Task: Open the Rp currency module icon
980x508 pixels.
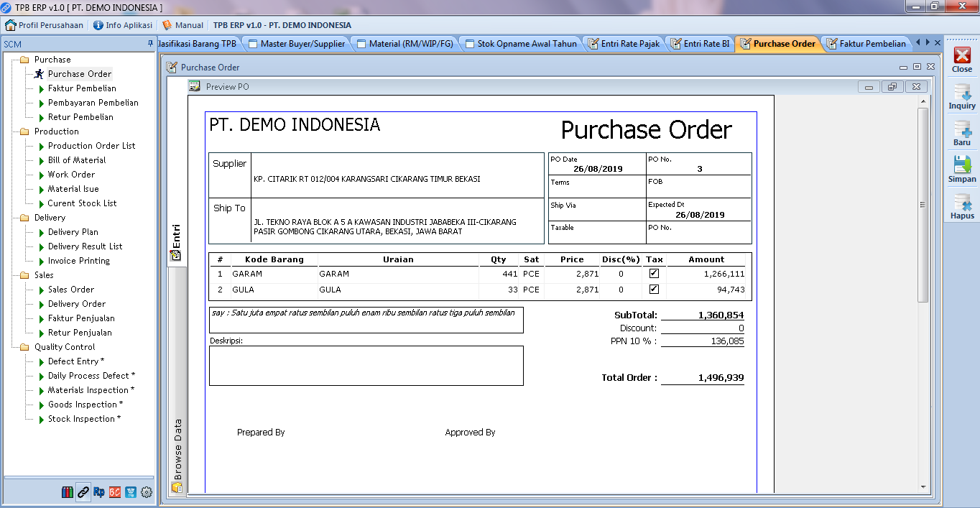Action: tap(99, 492)
